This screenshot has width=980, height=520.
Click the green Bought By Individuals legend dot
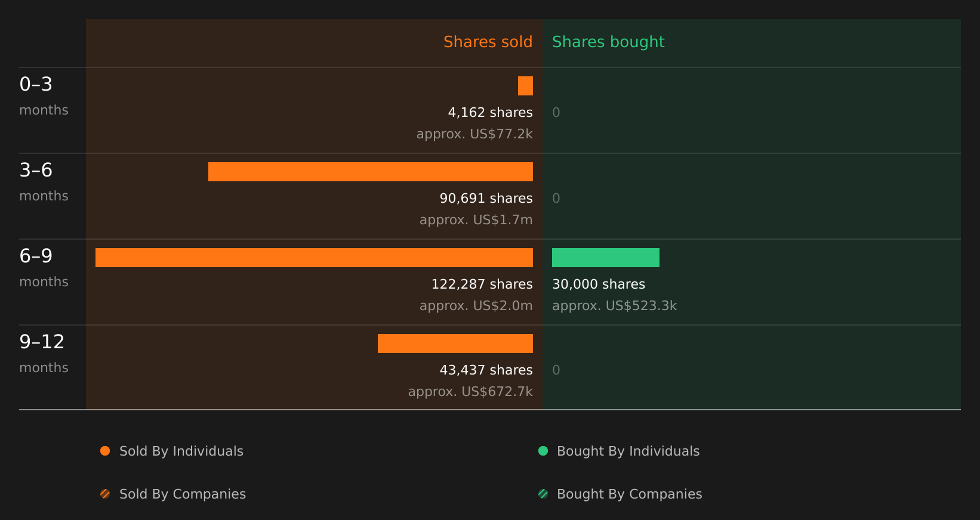(x=543, y=451)
